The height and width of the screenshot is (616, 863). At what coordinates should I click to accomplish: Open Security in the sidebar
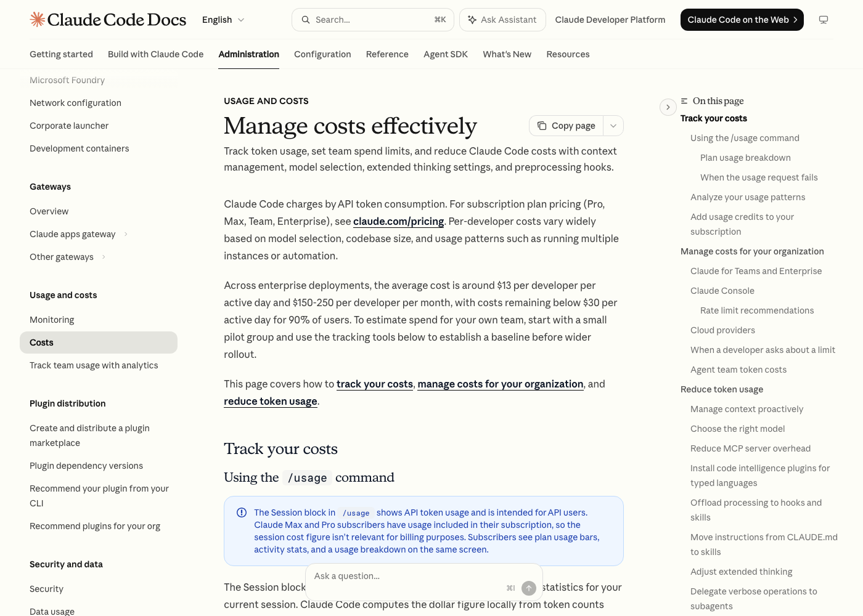pos(46,589)
